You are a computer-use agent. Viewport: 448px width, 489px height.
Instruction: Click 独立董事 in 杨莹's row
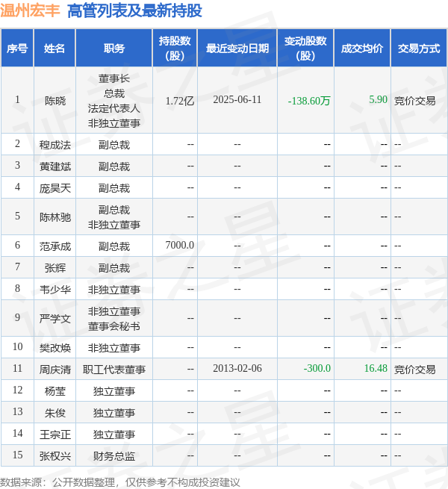pyautogui.click(x=114, y=391)
